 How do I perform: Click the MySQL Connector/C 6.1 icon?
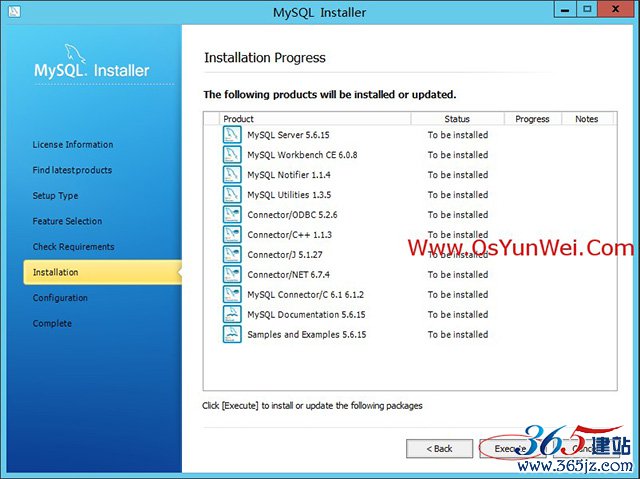pyautogui.click(x=232, y=295)
